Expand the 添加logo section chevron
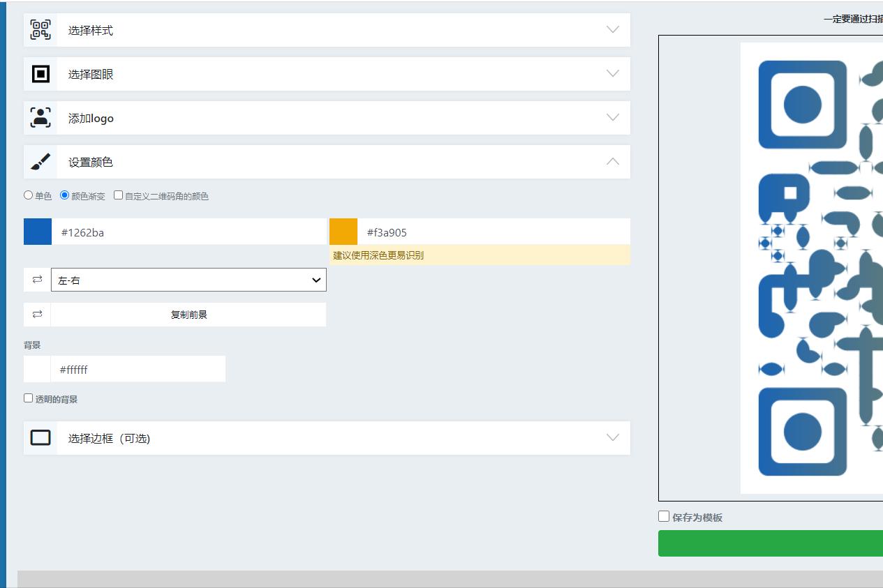Image resolution: width=883 pixels, height=588 pixels. point(613,117)
